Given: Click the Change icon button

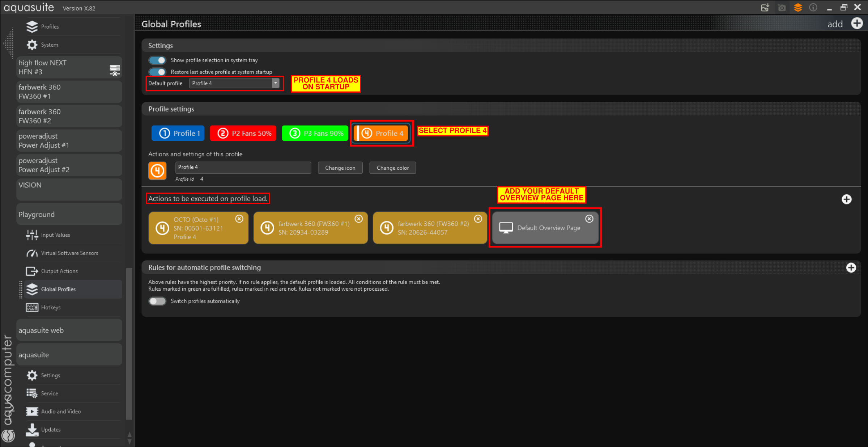Looking at the screenshot, I should tap(340, 168).
